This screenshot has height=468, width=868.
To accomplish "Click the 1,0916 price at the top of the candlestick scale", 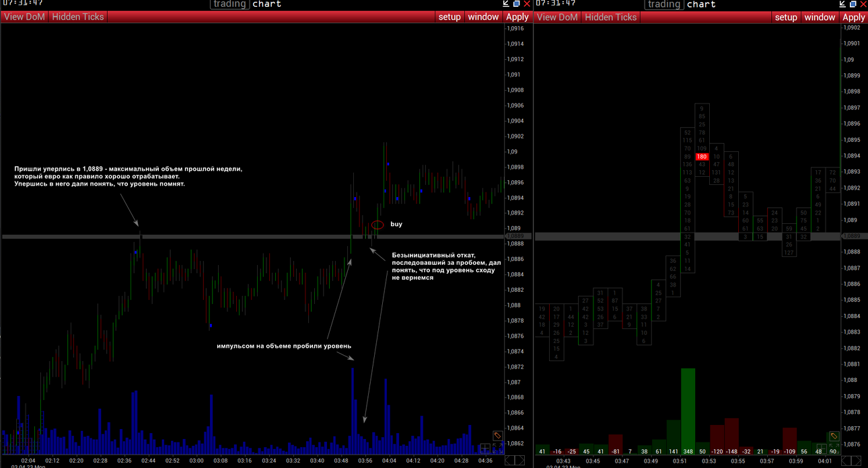I will click(515, 28).
